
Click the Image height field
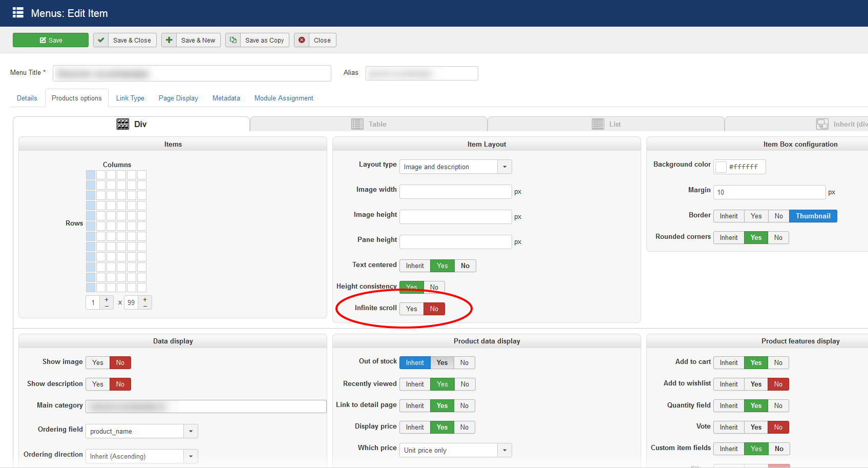[456, 217]
